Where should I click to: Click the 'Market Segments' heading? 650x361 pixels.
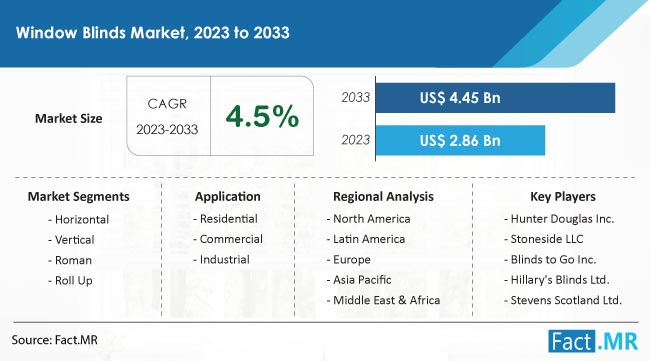coord(78,196)
